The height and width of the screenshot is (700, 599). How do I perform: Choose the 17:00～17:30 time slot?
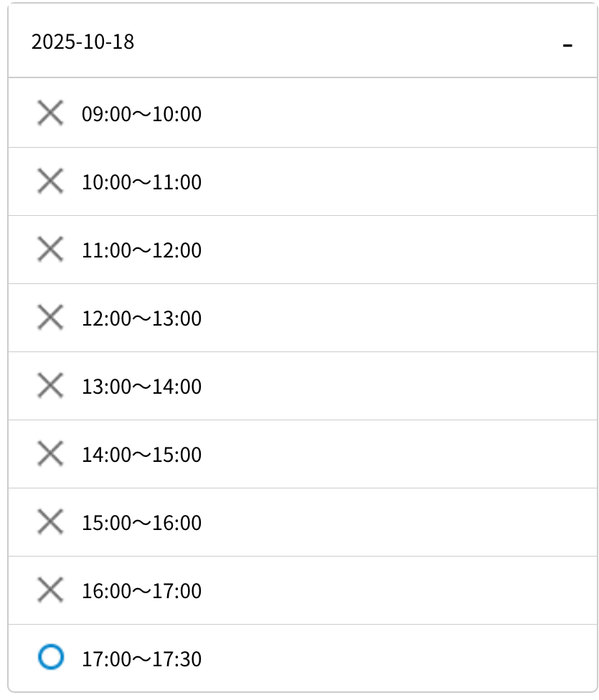141,659
